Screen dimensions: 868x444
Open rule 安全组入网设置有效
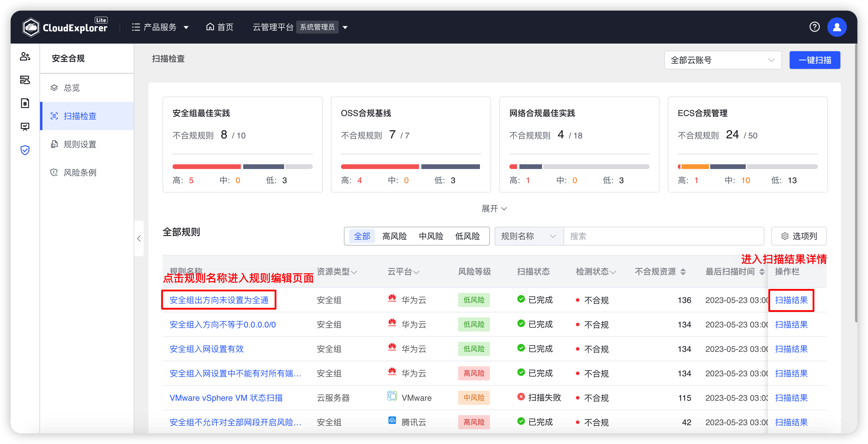click(x=207, y=349)
